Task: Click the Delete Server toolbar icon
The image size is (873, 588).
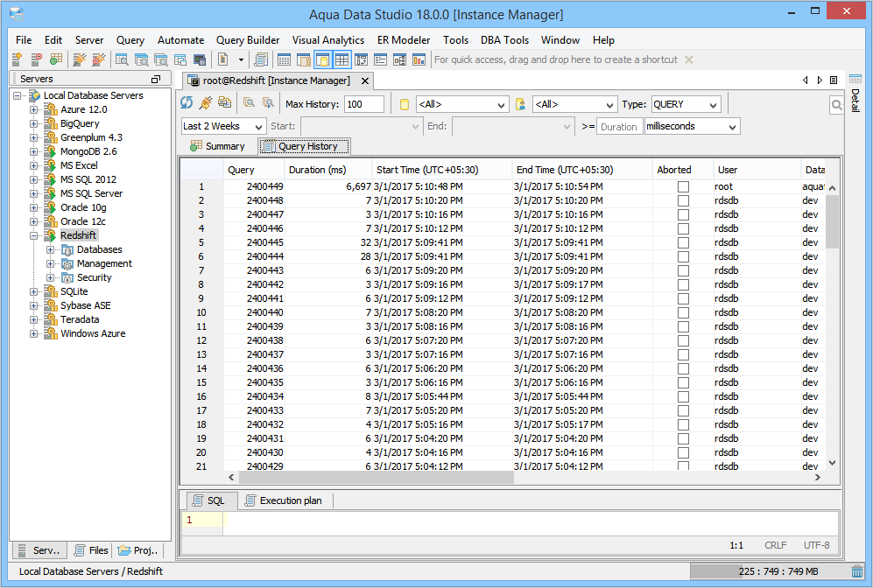Action: click(x=36, y=59)
